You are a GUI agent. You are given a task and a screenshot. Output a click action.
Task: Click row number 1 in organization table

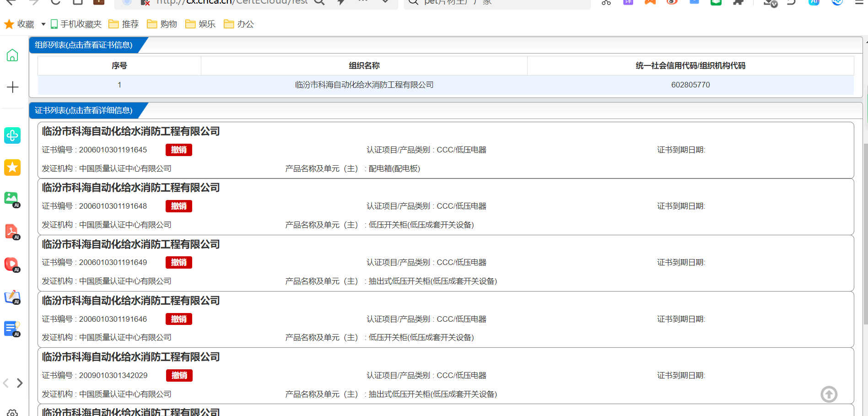click(x=119, y=85)
